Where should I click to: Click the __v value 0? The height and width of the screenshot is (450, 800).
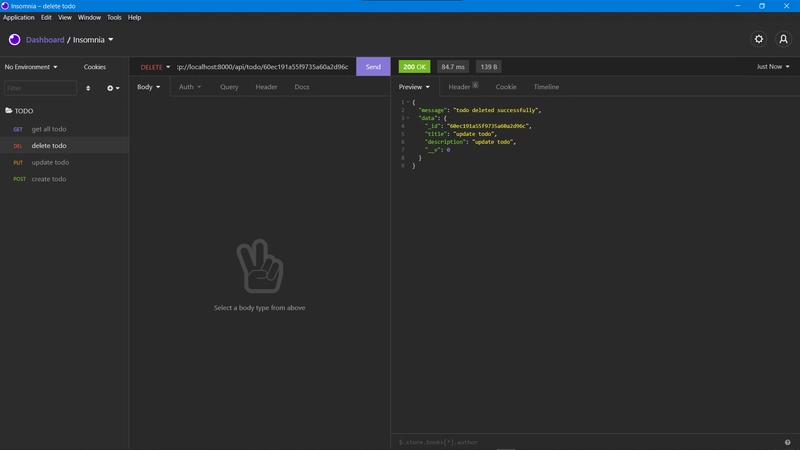448,150
